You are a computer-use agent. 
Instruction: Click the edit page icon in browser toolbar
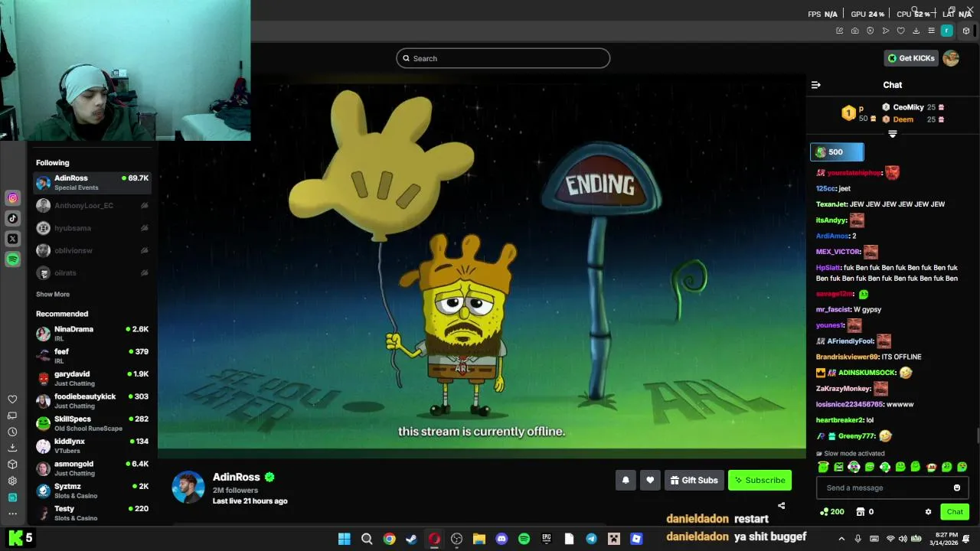click(840, 31)
